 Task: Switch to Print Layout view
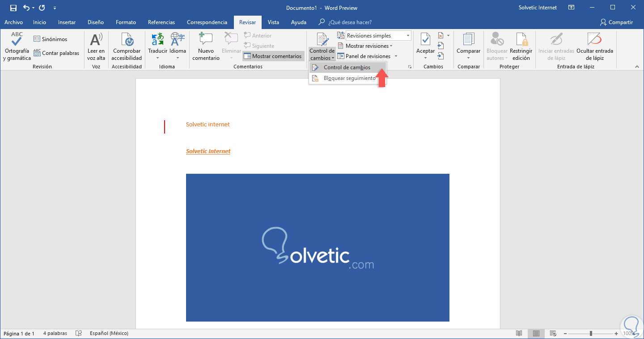[536, 334]
